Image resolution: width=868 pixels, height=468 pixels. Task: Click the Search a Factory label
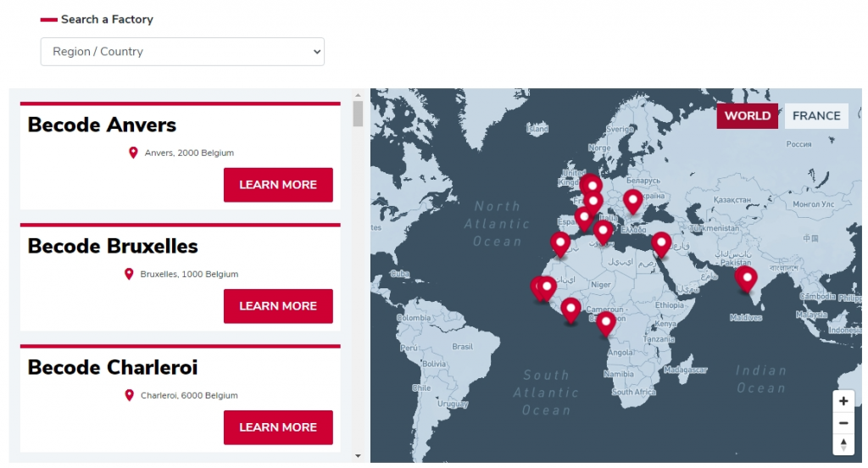coord(107,19)
